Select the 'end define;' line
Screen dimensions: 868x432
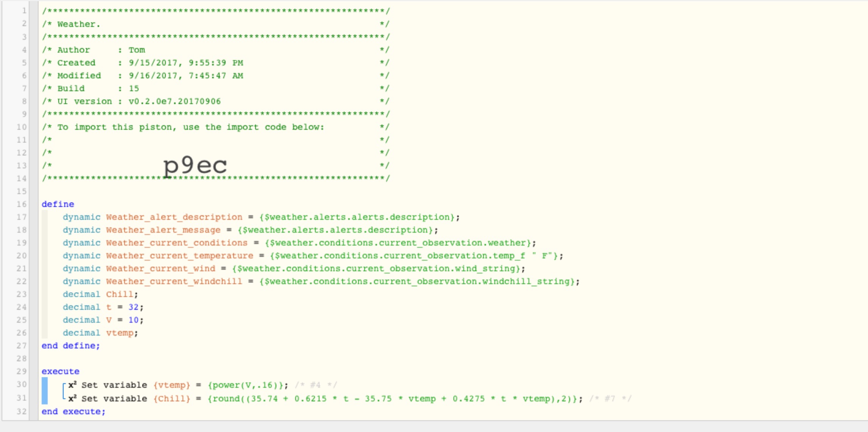(x=71, y=346)
